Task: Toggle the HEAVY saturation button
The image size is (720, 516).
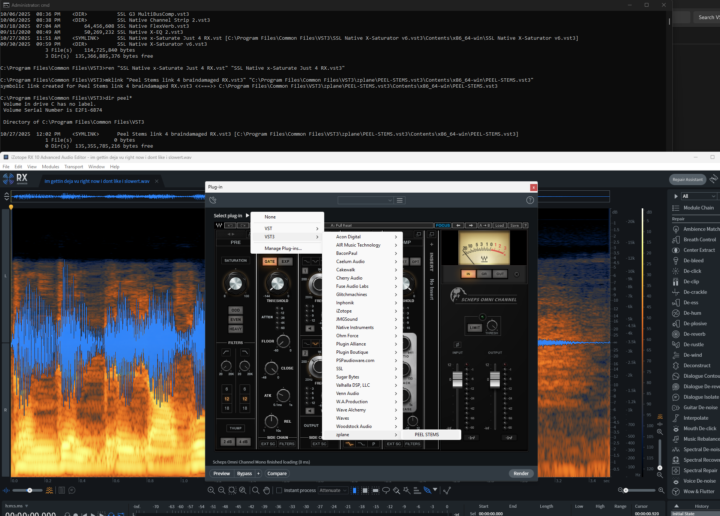Action: coord(236,329)
